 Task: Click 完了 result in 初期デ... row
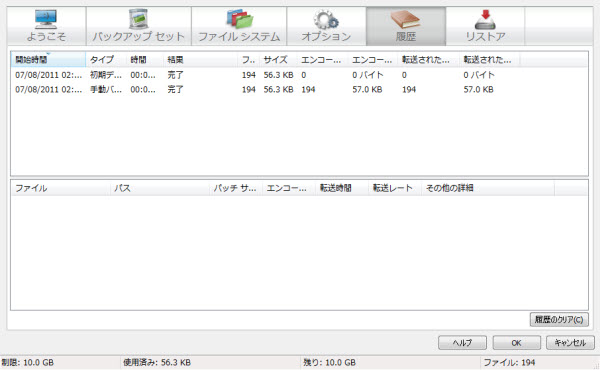[x=175, y=75]
